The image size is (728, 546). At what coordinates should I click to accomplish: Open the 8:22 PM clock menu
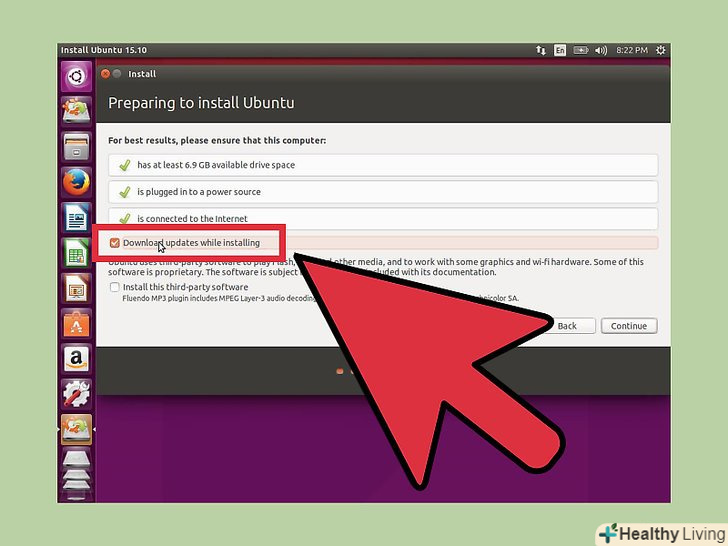631,50
